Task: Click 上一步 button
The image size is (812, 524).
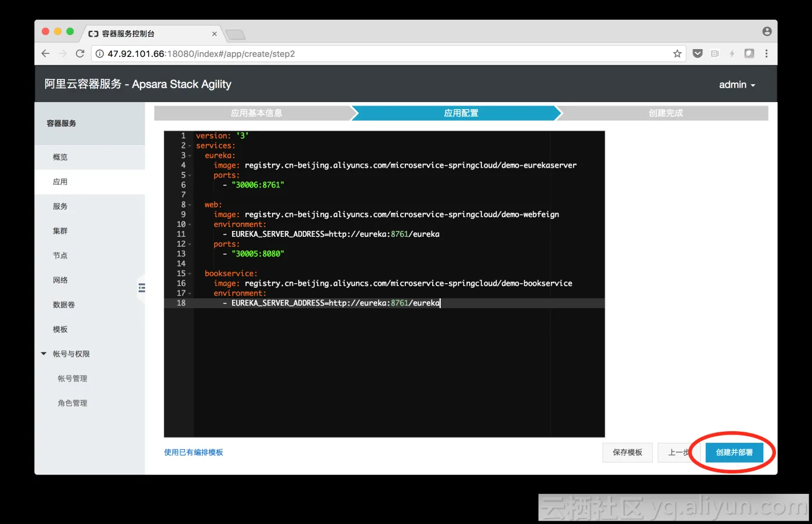Action: pos(679,452)
